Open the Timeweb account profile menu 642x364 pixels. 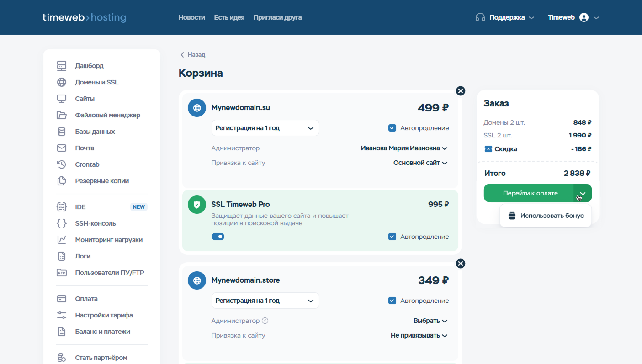[x=573, y=17]
